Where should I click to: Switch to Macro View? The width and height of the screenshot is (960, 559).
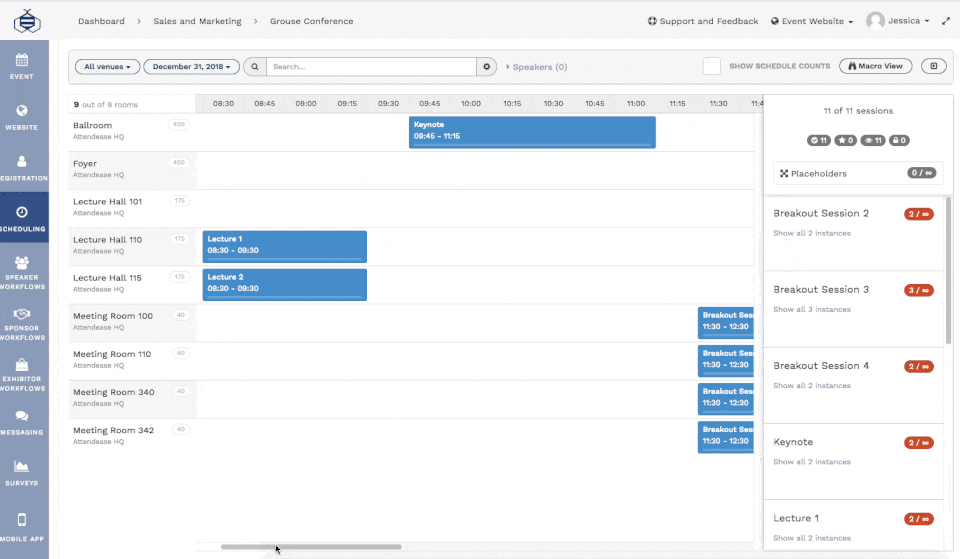pos(876,66)
